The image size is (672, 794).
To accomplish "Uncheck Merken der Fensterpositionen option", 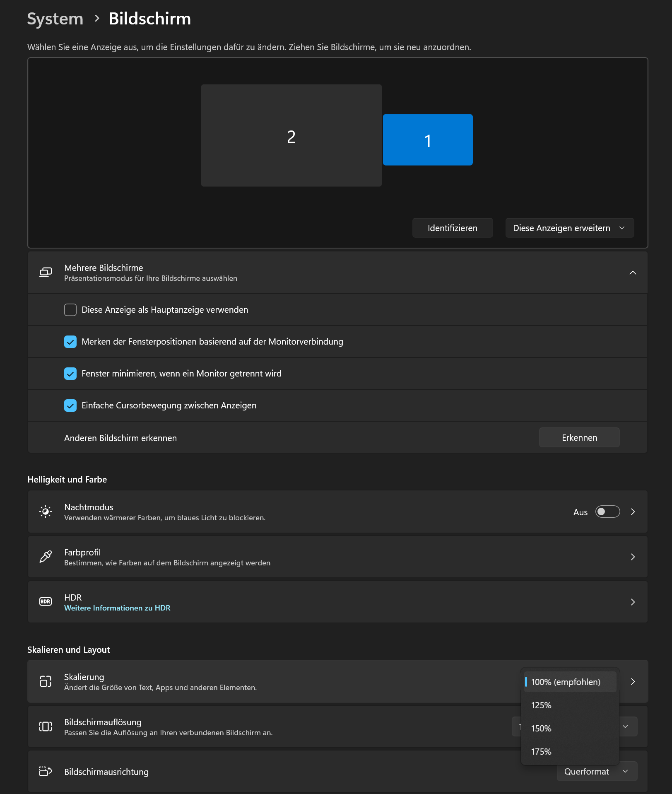I will coord(70,341).
